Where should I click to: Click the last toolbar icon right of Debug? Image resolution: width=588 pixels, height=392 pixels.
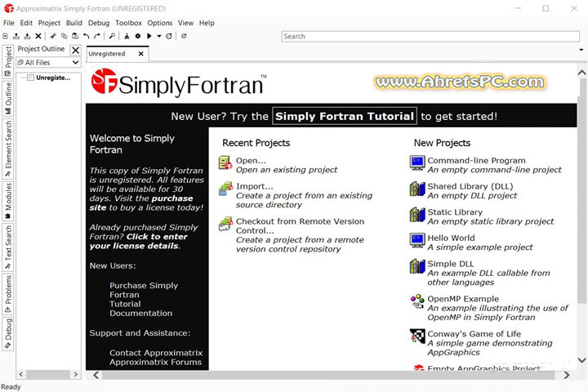184,37
